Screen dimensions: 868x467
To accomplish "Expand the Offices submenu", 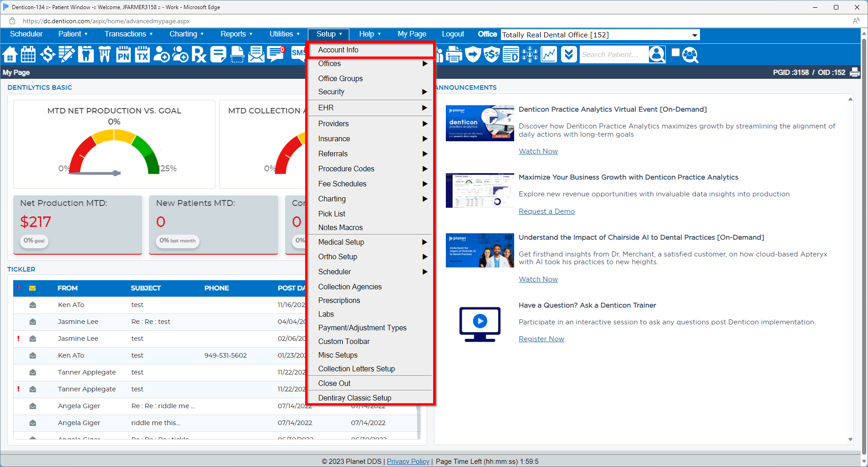I will coord(370,64).
